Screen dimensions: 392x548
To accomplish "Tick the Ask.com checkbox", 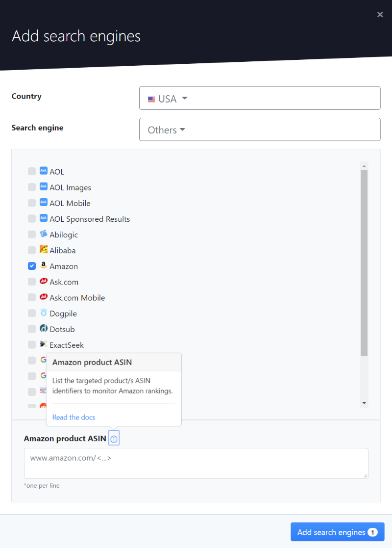I will coord(32,282).
